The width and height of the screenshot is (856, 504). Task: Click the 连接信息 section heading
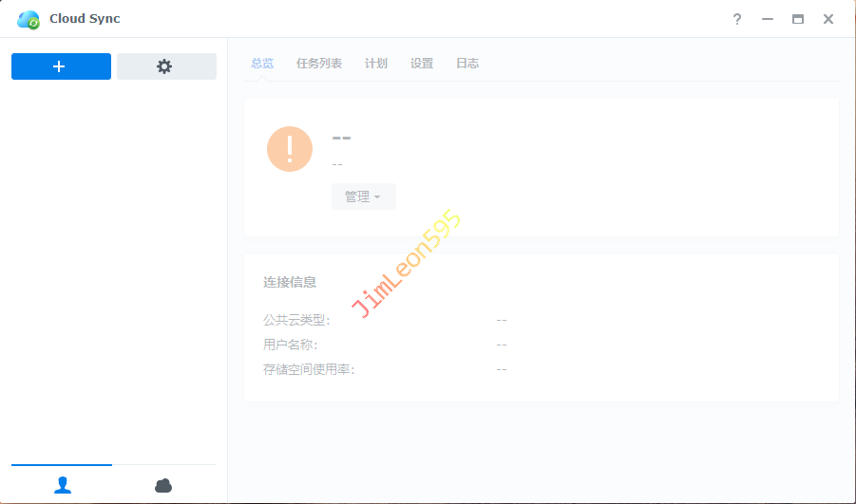pyautogui.click(x=290, y=282)
